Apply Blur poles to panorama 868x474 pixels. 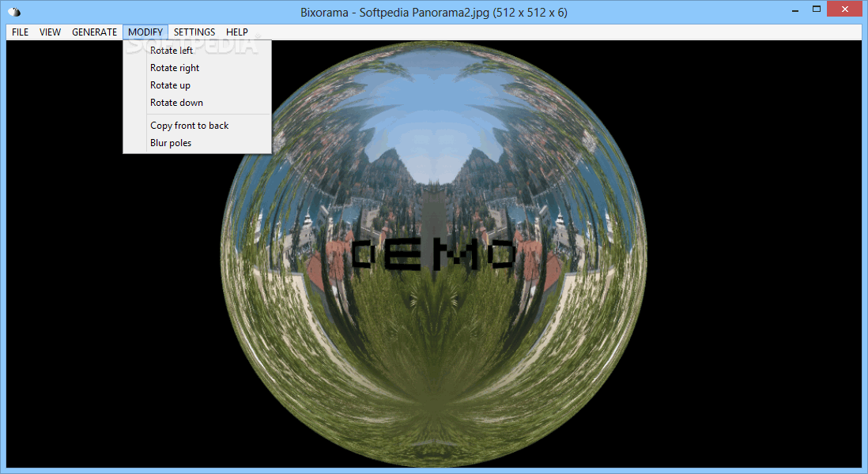[197, 143]
